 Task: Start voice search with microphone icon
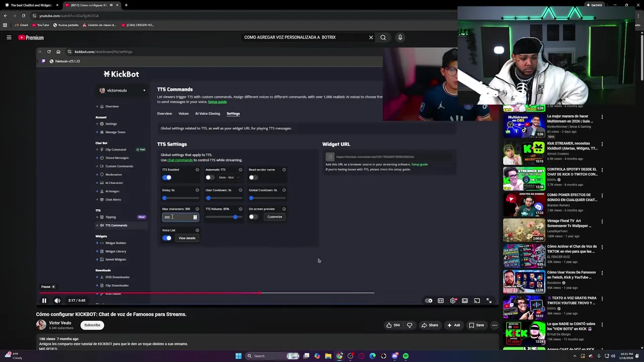pyautogui.click(x=400, y=37)
